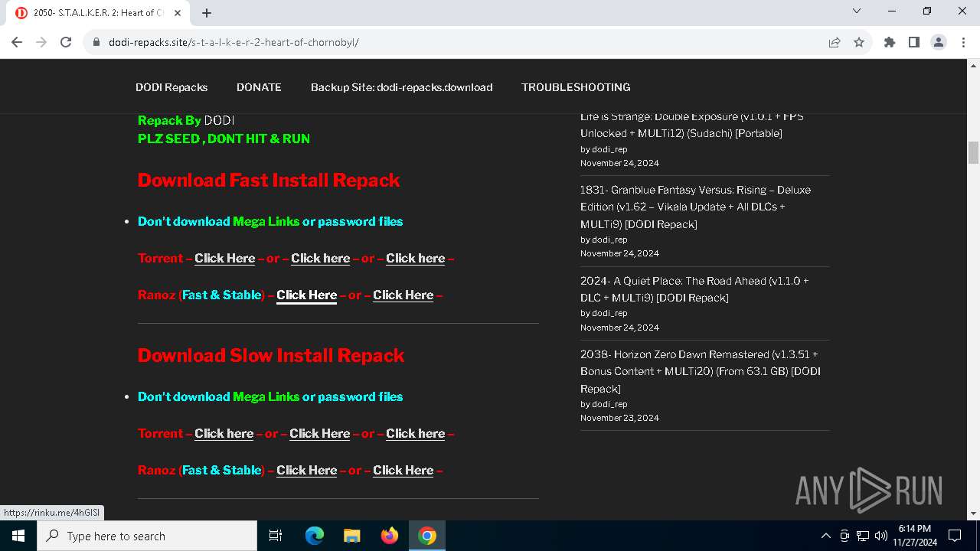Viewport: 980px width, 551px height.
Task: Open the network tray icon
Action: (863, 536)
